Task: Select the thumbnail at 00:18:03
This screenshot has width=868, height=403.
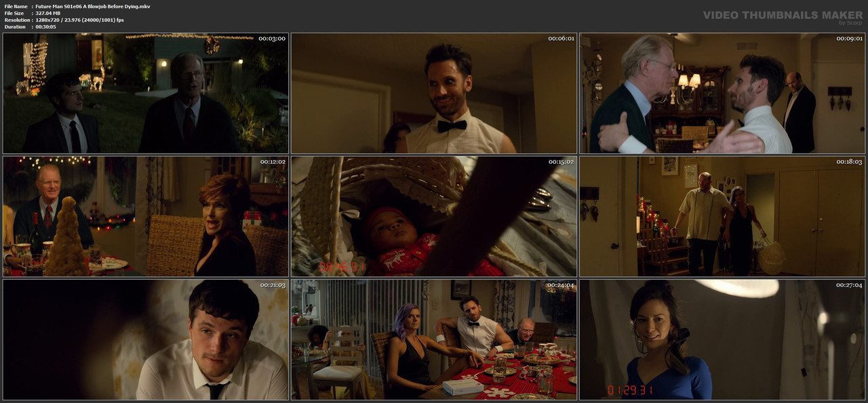Action: pos(722,216)
